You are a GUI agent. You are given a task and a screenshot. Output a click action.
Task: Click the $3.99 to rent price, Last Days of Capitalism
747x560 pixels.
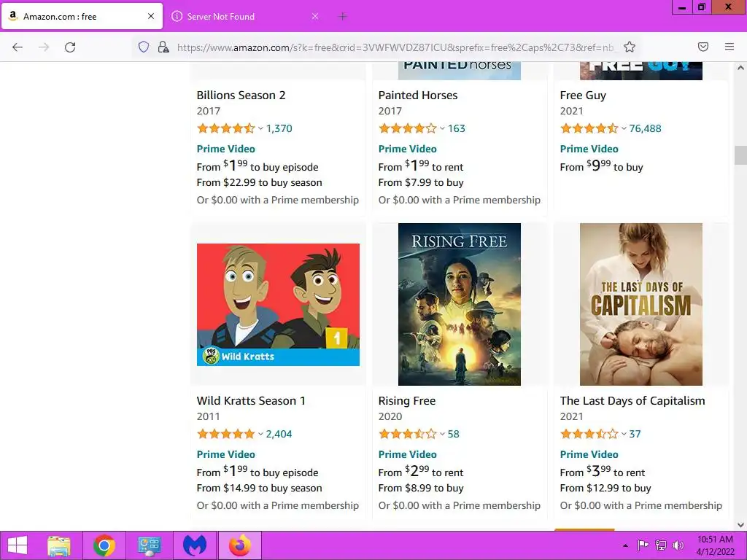click(x=602, y=472)
